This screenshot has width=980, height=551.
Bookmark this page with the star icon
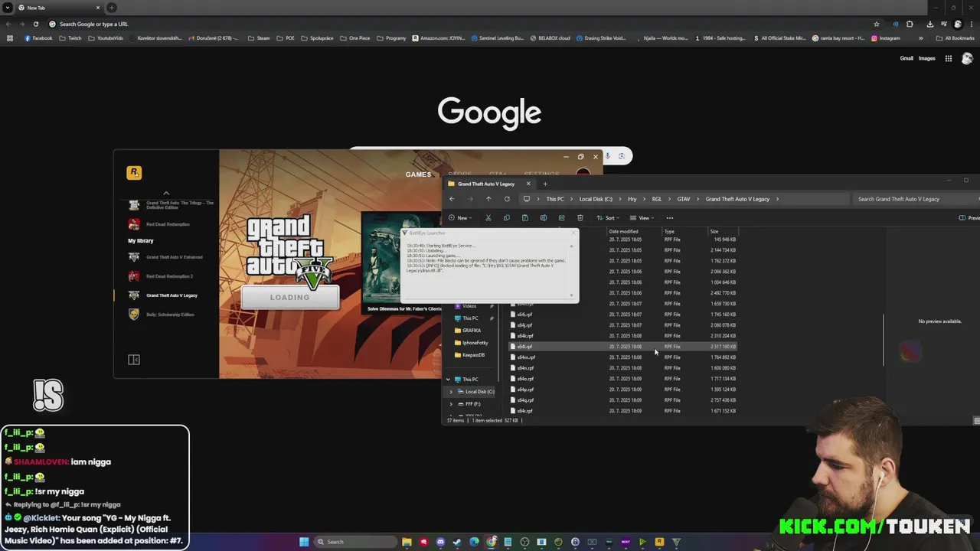[x=877, y=24]
